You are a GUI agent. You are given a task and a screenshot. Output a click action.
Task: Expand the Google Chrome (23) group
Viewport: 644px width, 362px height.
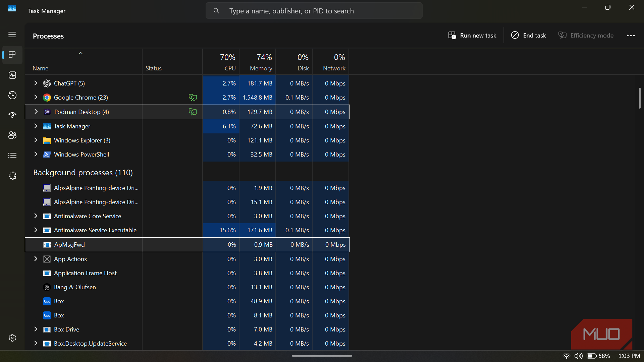tap(36, 97)
